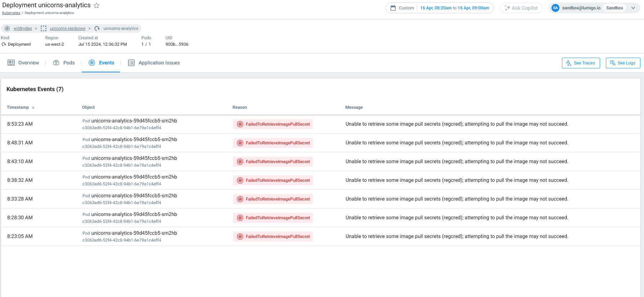
Task: Click the SA user avatar
Action: 555,8
